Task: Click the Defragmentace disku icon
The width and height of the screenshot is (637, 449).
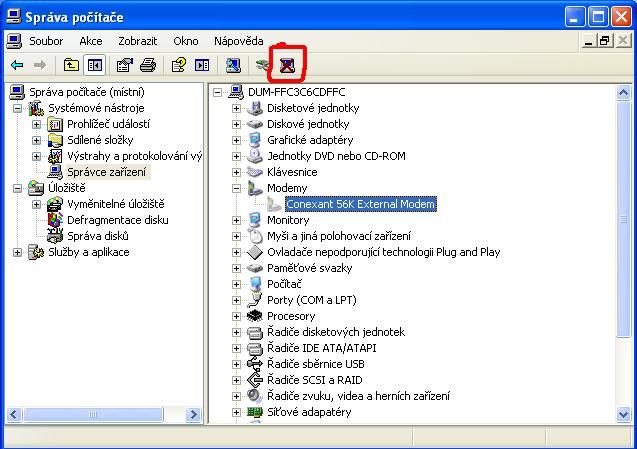Action: [x=55, y=220]
